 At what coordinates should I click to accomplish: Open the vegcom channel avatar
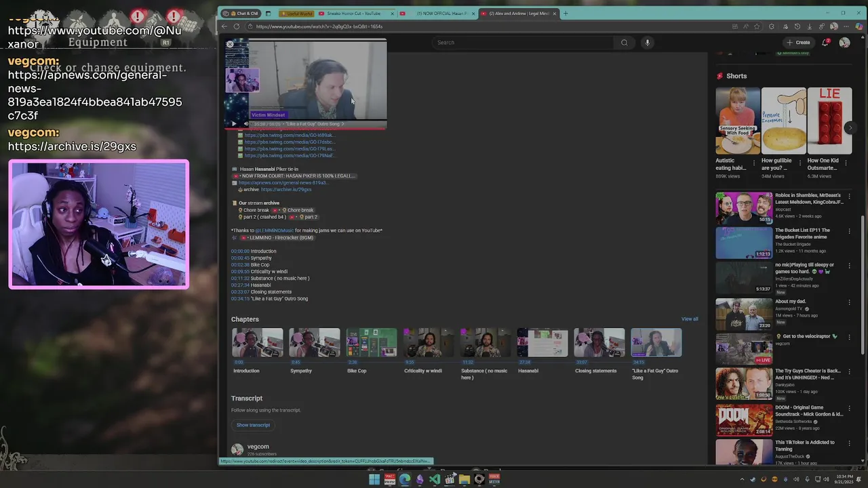pyautogui.click(x=237, y=449)
